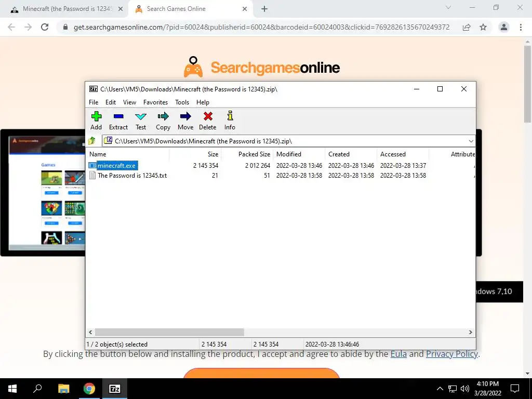The height and width of the screenshot is (399, 532).
Task: Open the Windows Start menu
Action: [x=12, y=389]
